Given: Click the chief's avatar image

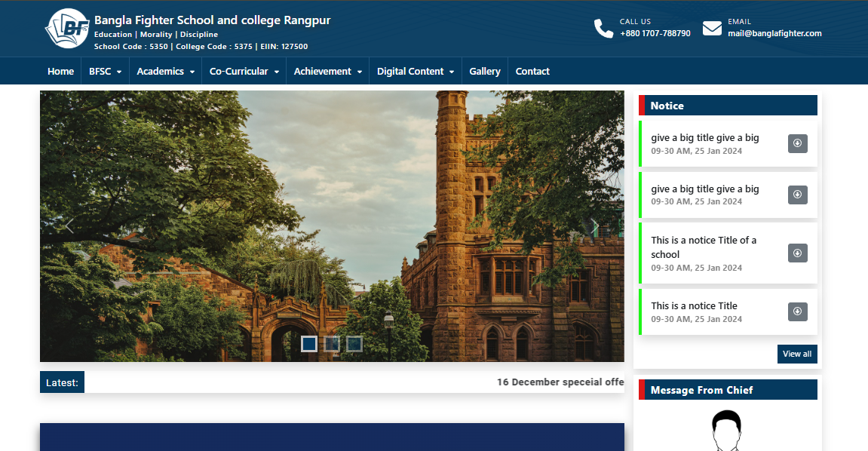Looking at the screenshot, I should point(726,431).
